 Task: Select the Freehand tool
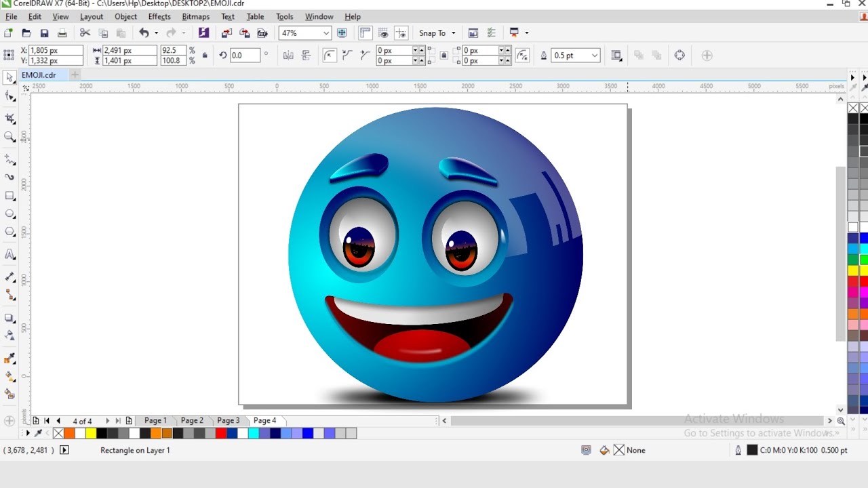(x=9, y=159)
